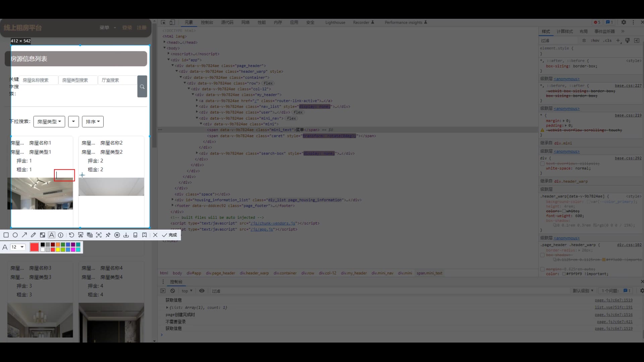The image size is (644, 362).
Task: Click the translate screenshot text icon
Action: point(90,235)
